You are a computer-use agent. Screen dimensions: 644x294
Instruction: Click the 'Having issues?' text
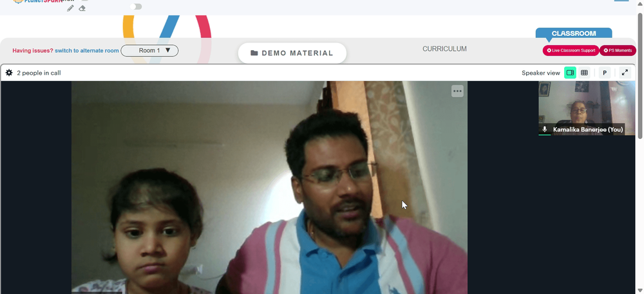(x=32, y=50)
